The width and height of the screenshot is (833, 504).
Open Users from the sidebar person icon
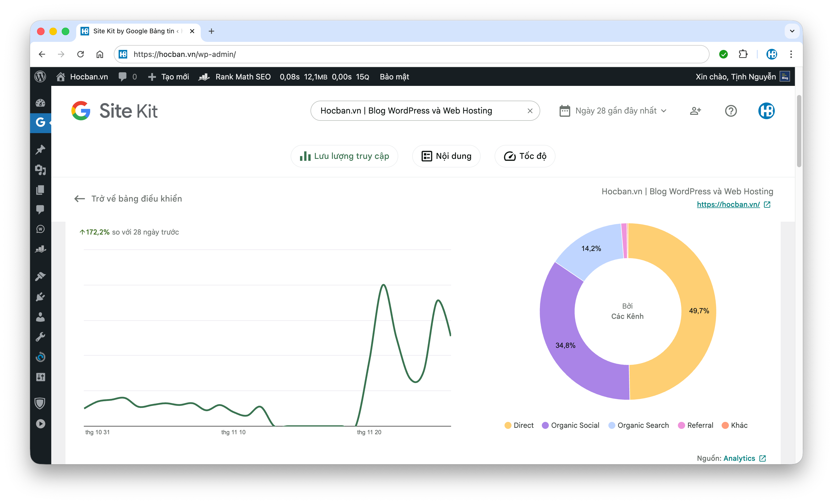coord(40,317)
